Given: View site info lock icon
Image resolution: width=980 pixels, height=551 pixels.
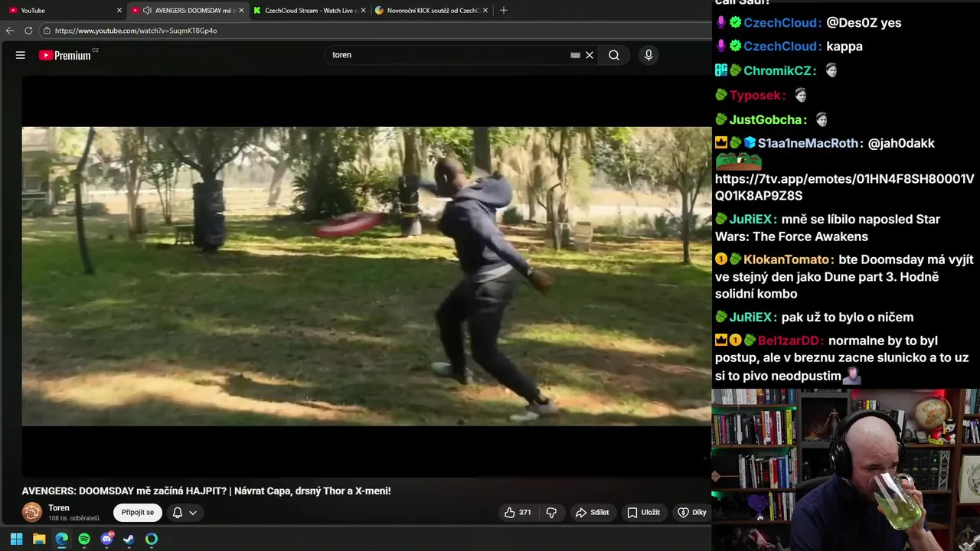Looking at the screenshot, I should tap(47, 31).
